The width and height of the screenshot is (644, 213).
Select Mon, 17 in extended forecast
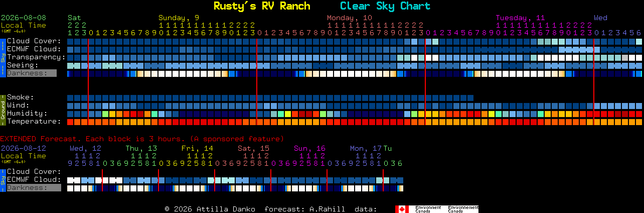coord(366,148)
